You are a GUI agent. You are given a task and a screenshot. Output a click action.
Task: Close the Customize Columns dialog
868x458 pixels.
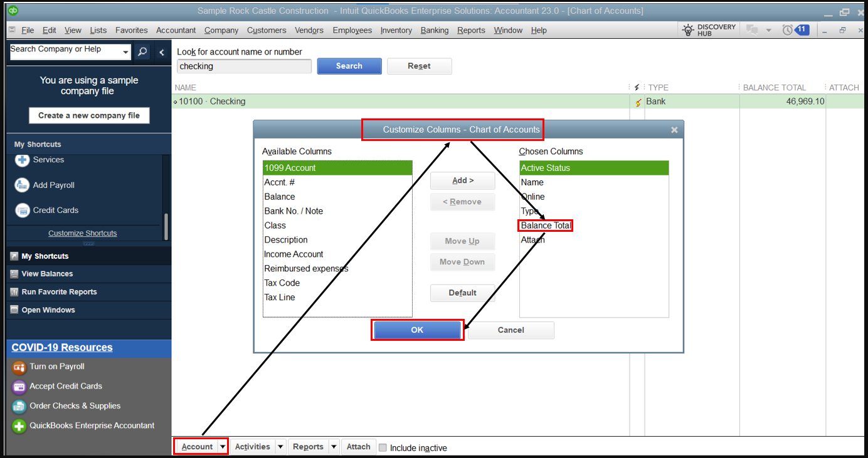(x=674, y=130)
